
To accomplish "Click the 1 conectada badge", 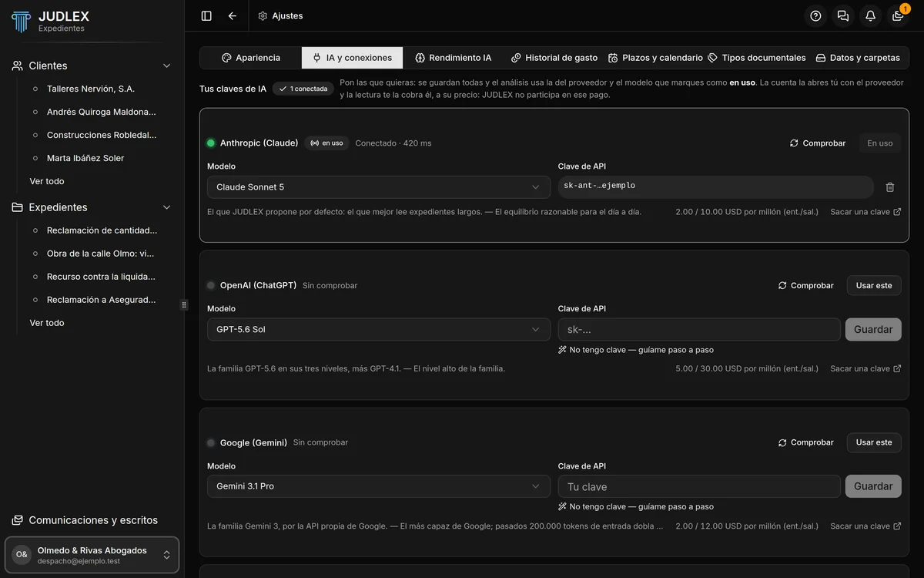I will (303, 89).
